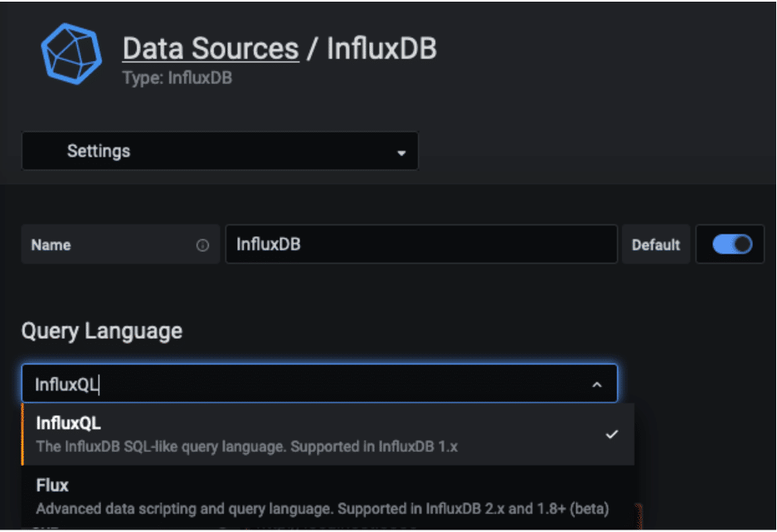The width and height of the screenshot is (777, 532).
Task: Click the blue InfluxDB data source logo
Action: (70, 52)
